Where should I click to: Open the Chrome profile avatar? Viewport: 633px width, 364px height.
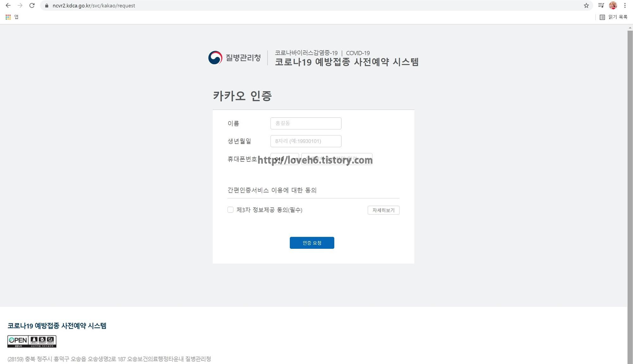(x=613, y=5)
